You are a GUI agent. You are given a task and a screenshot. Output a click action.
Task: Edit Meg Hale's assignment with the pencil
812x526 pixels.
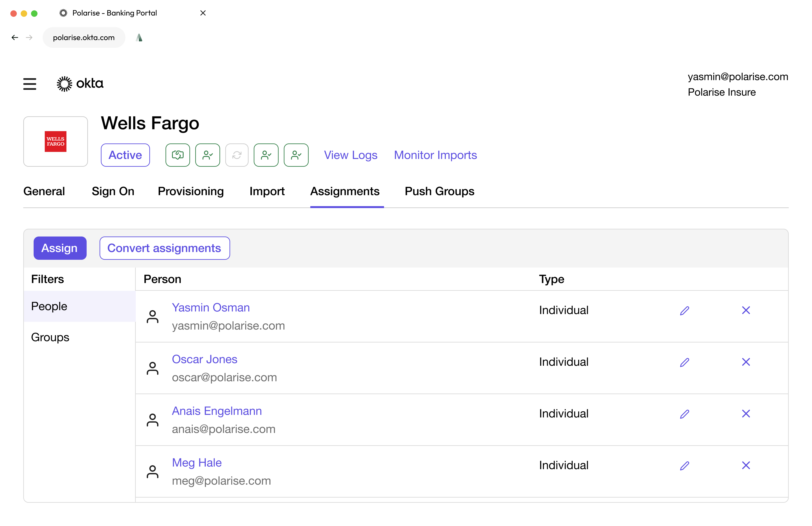click(684, 466)
